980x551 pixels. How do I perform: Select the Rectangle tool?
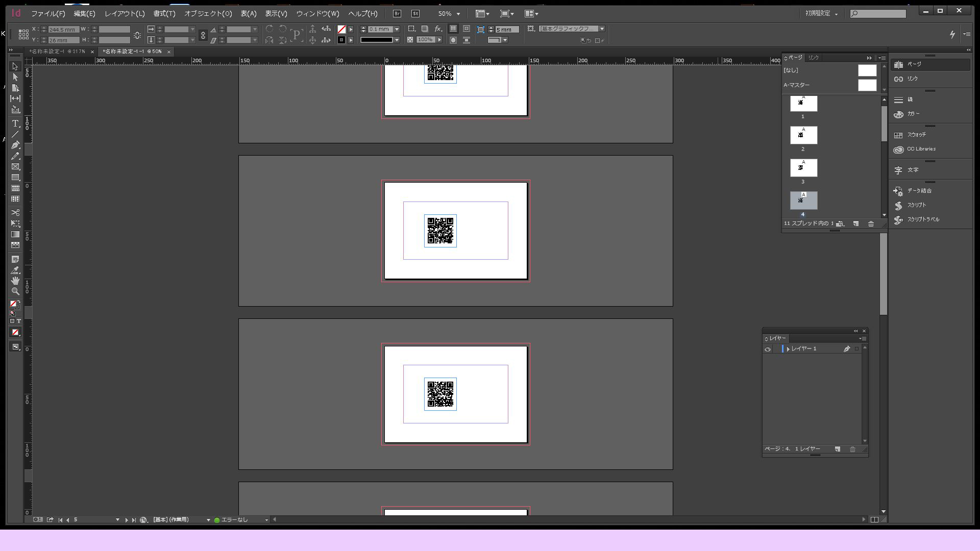point(15,178)
